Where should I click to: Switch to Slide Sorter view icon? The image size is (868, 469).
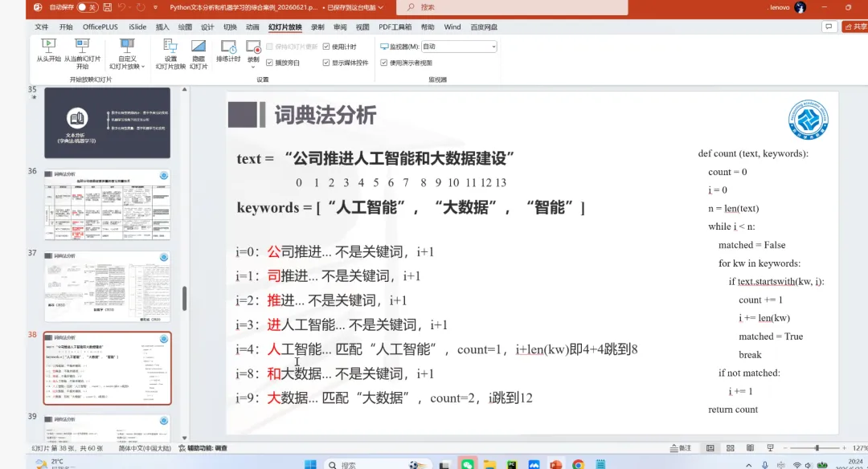730,448
